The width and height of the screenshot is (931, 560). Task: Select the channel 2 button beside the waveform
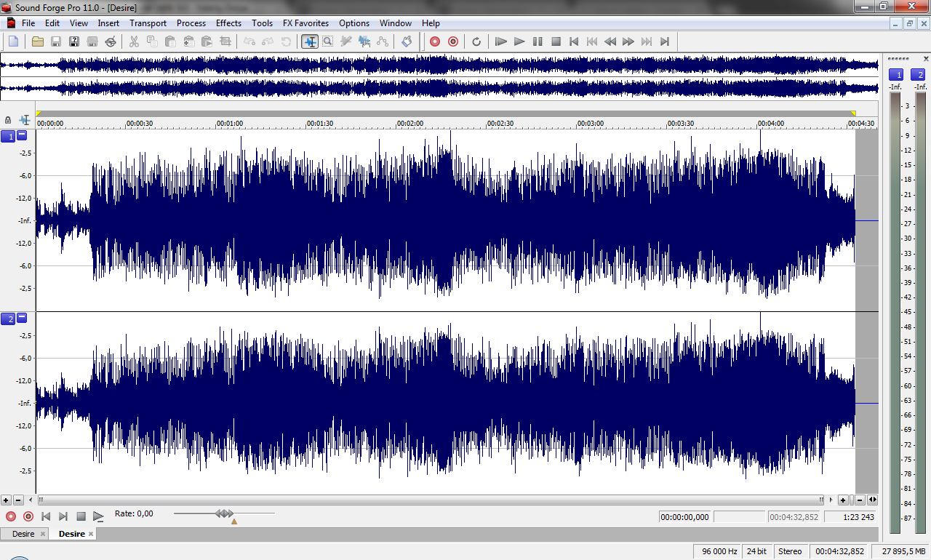click(8, 319)
